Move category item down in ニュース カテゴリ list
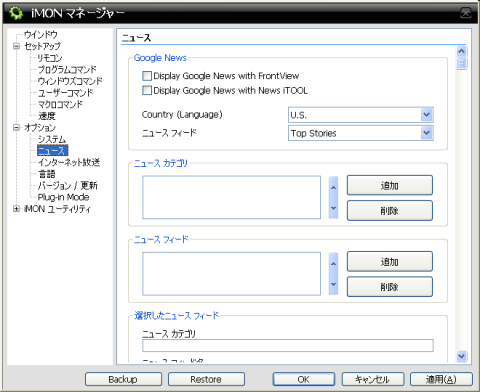 [333, 208]
